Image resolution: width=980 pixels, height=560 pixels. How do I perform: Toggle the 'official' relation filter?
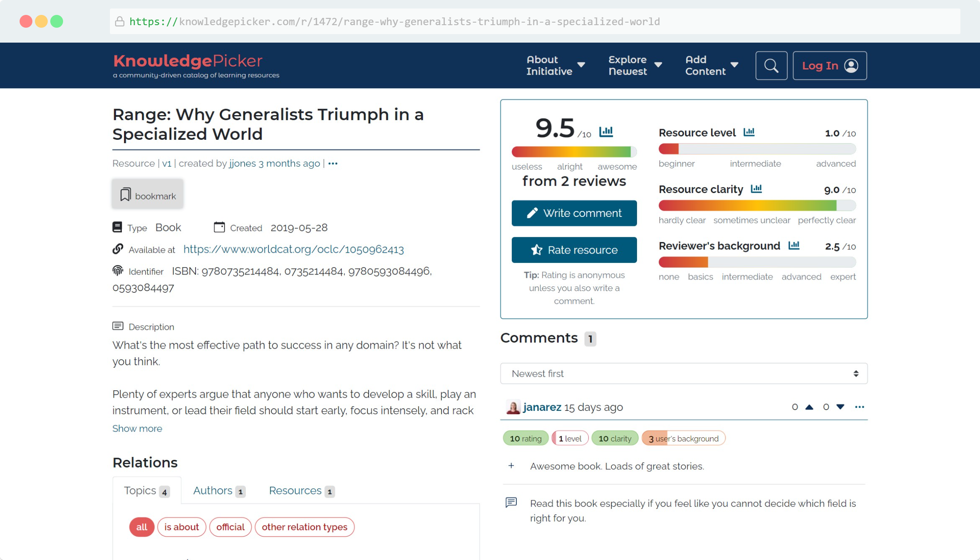pyautogui.click(x=230, y=527)
